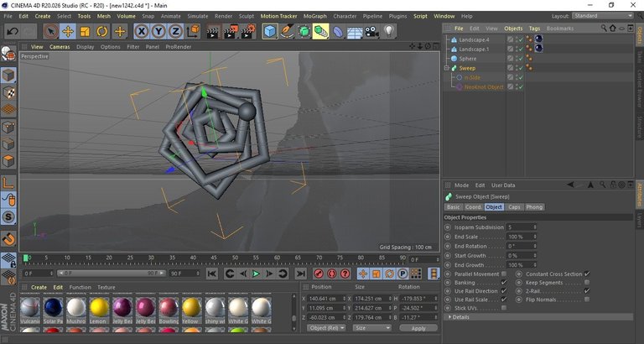Click the coordinate system icon

(x=193, y=31)
